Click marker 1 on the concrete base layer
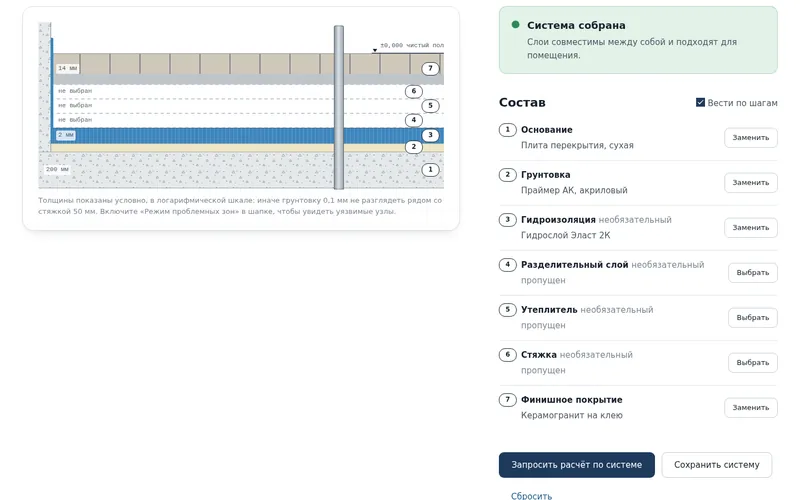 click(x=430, y=169)
